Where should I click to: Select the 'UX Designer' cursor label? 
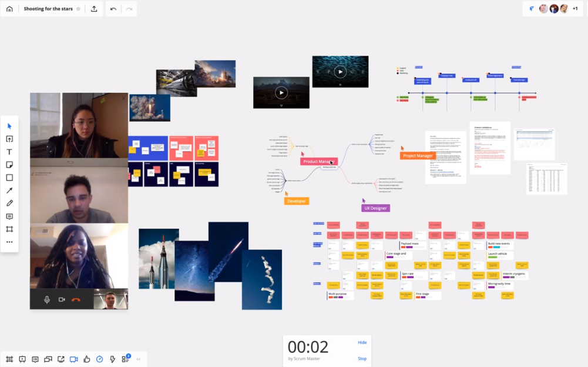(375, 208)
